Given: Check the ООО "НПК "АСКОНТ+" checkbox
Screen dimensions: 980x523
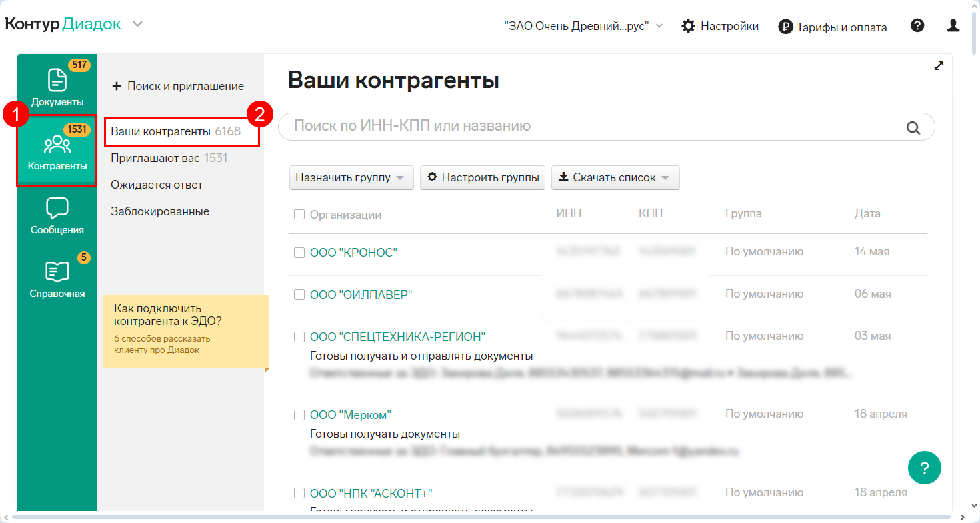Looking at the screenshot, I should [x=299, y=494].
